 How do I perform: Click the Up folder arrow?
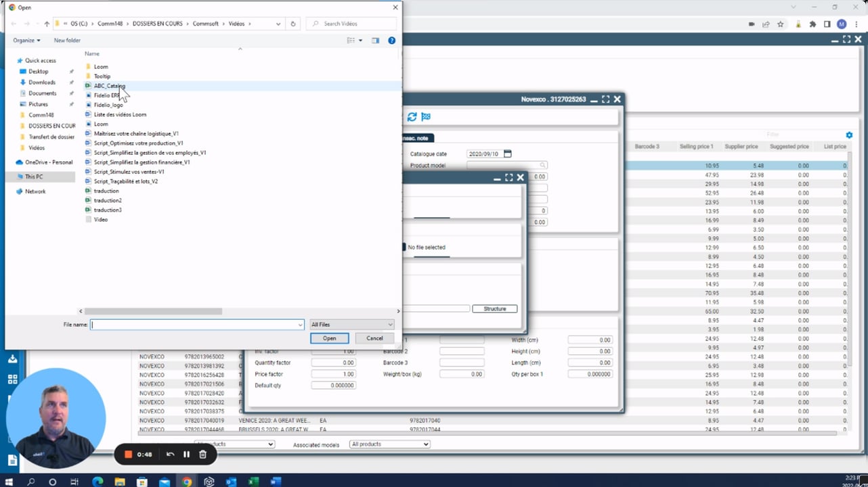pos(47,24)
